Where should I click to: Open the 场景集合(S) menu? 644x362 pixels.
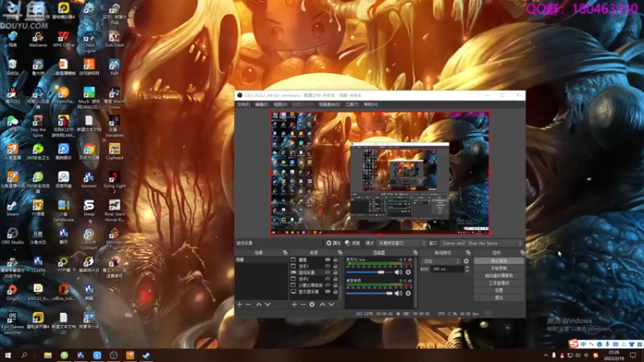point(329,105)
